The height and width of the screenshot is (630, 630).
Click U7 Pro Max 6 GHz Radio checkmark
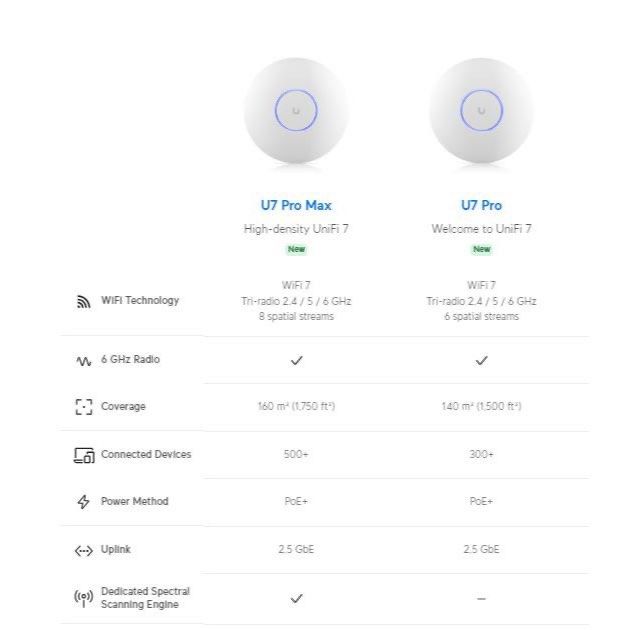(x=297, y=360)
